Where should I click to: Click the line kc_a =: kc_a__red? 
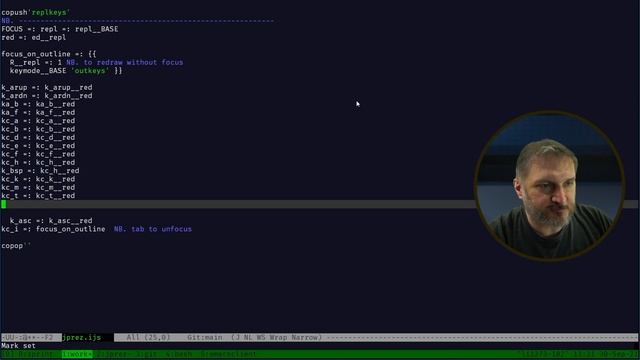click(x=38, y=121)
